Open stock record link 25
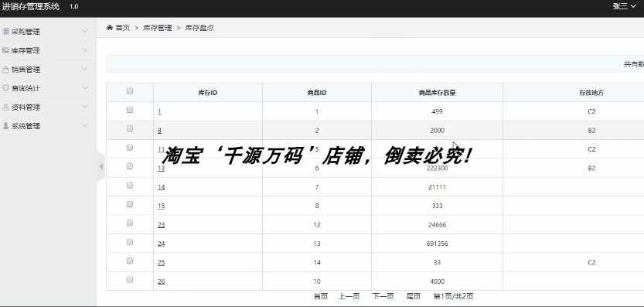 pos(161,263)
